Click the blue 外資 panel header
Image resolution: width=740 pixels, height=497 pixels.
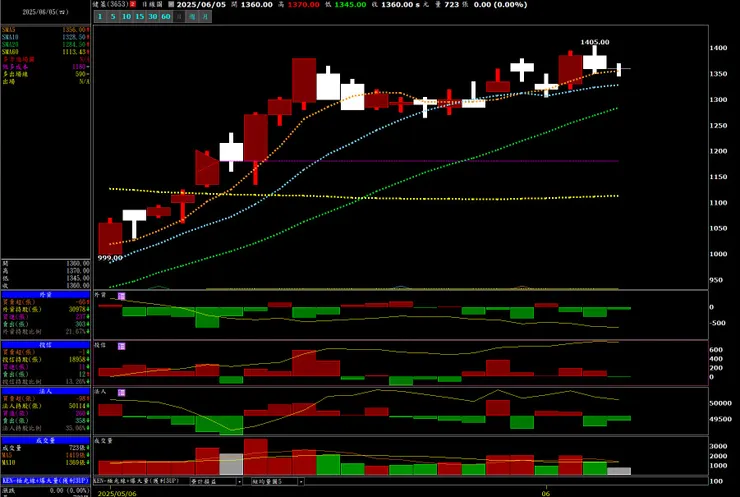pyautogui.click(x=45, y=295)
